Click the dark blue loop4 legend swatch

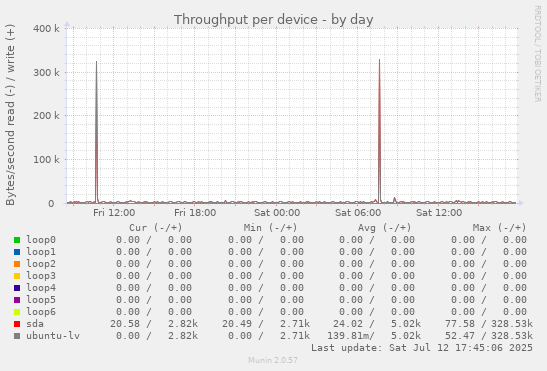[17, 288]
